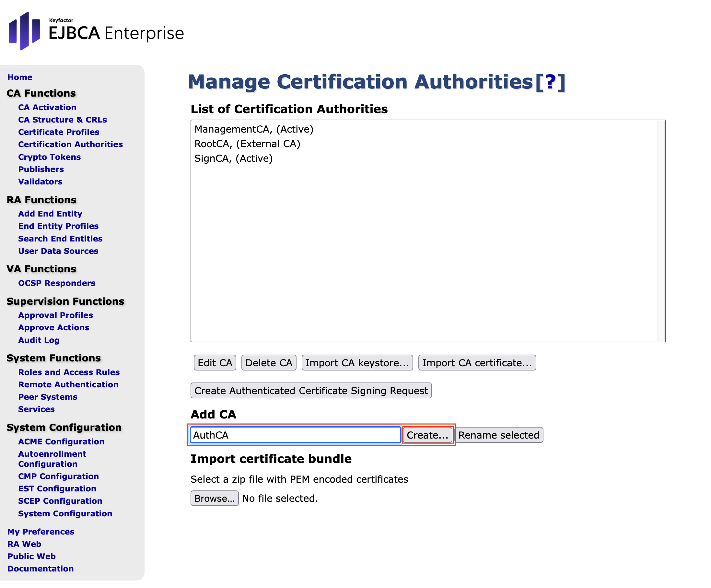Open Crypto Tokens in sidebar
The height and width of the screenshot is (588, 711).
pyautogui.click(x=50, y=157)
